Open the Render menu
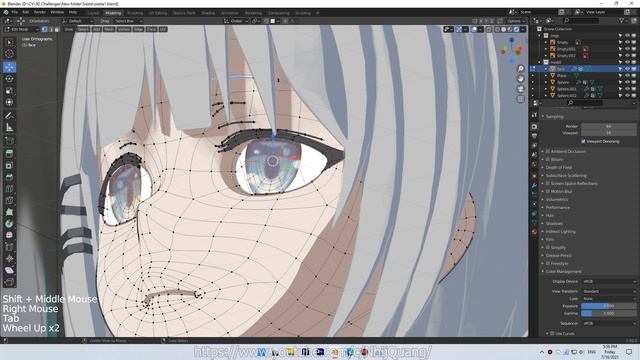Image resolution: width=640 pixels, height=360 pixels. [40, 12]
